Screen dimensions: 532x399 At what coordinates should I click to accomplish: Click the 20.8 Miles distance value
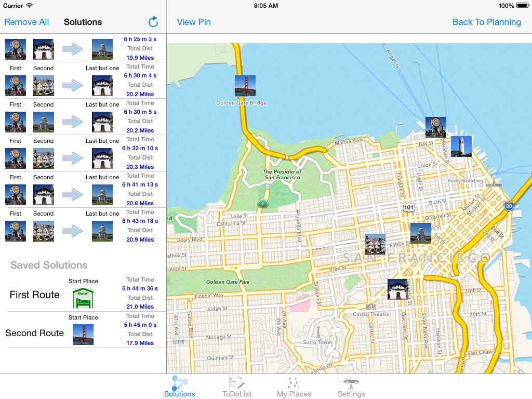140,203
